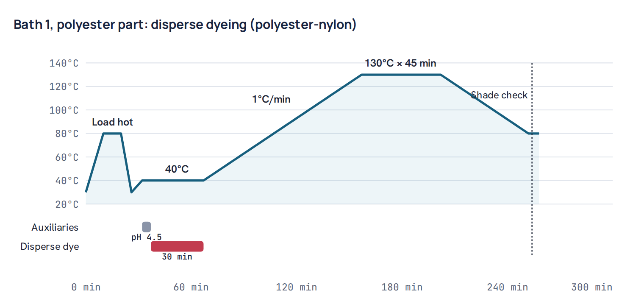Click the 20°C y-axis tick label
The height and width of the screenshot is (307, 644).
66,204
